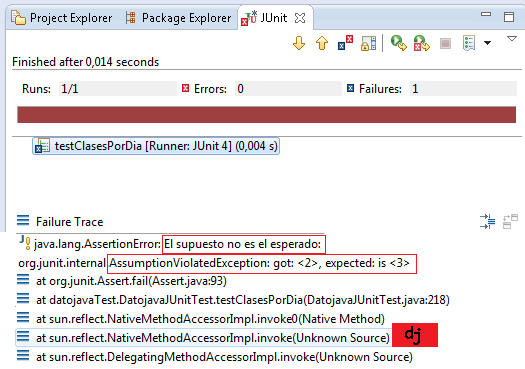Open the test run history icon
This screenshot has height=369, width=525.
[x=469, y=43]
